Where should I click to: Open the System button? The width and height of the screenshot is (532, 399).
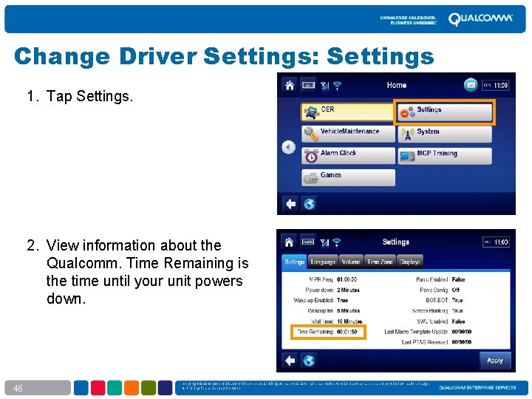coord(445,134)
